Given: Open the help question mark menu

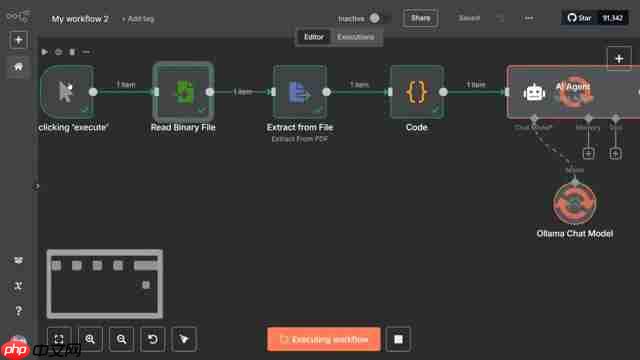Looking at the screenshot, I should coord(18,311).
